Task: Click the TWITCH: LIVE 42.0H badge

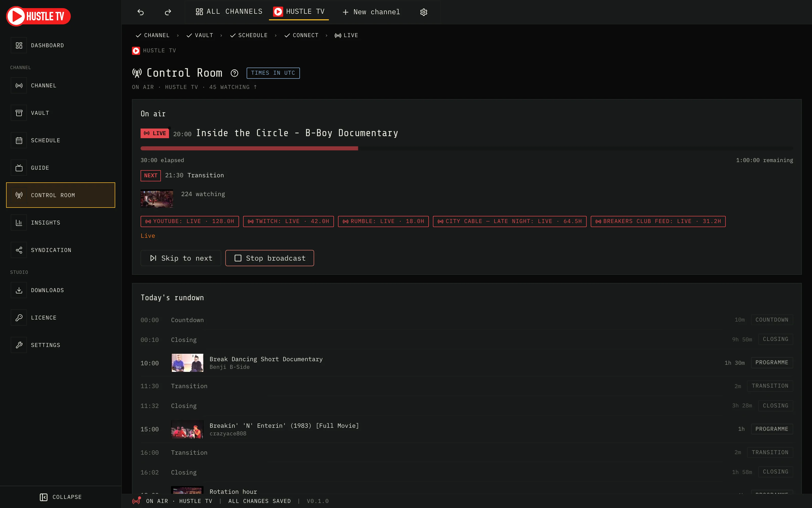Action: coord(288,221)
